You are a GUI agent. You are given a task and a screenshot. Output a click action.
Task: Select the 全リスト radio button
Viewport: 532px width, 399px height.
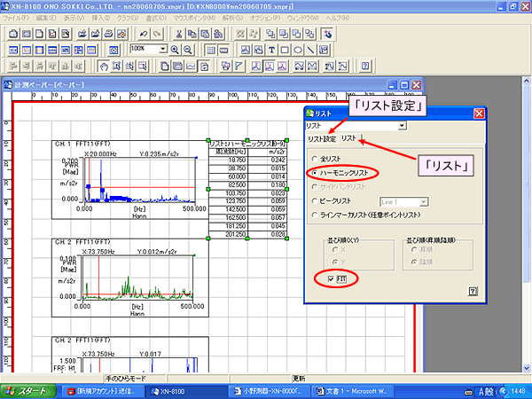[315, 159]
